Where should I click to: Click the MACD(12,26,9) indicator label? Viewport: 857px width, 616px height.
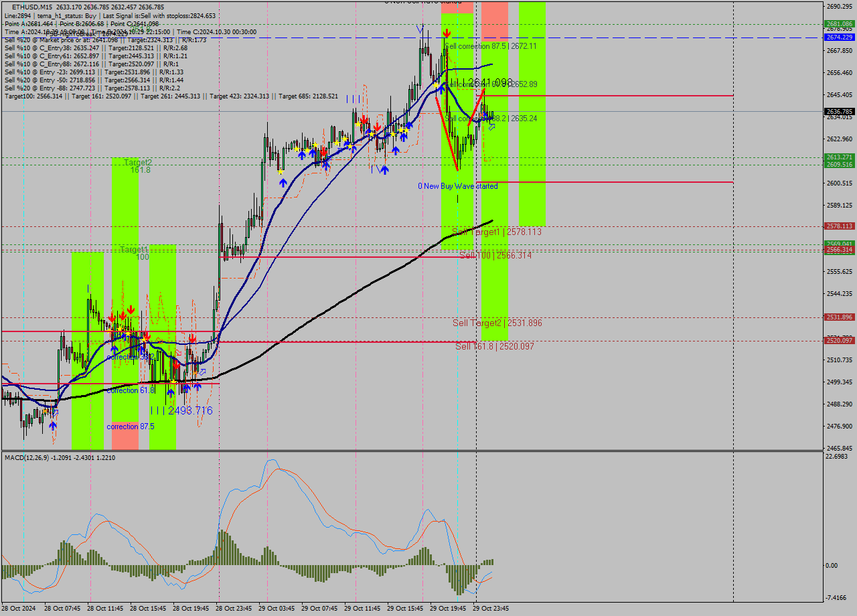(60, 457)
